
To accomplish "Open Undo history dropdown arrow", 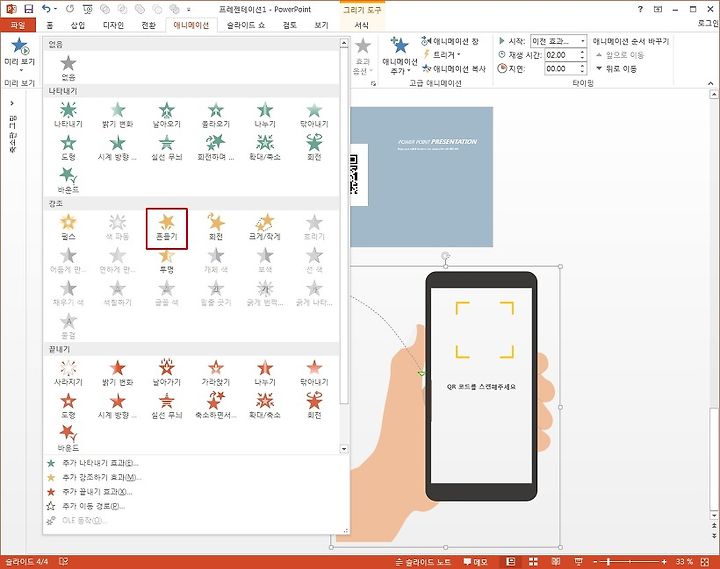I will coord(56,9).
